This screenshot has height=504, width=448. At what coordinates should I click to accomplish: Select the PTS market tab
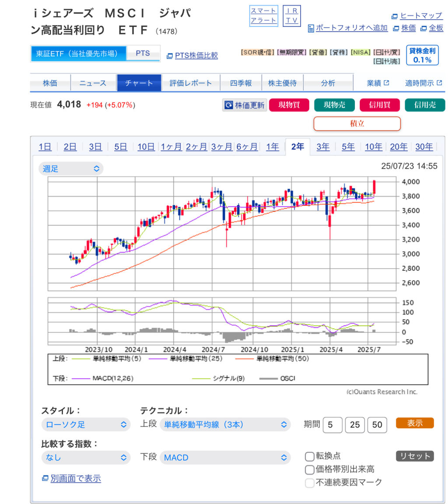pos(143,53)
